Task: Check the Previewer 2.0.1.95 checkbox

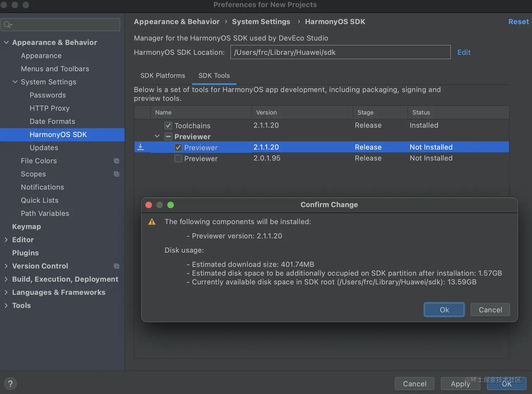Action: click(178, 159)
